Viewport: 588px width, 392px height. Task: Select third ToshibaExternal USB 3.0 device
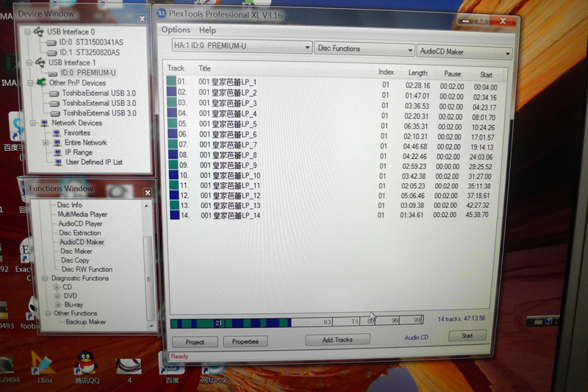[99, 113]
